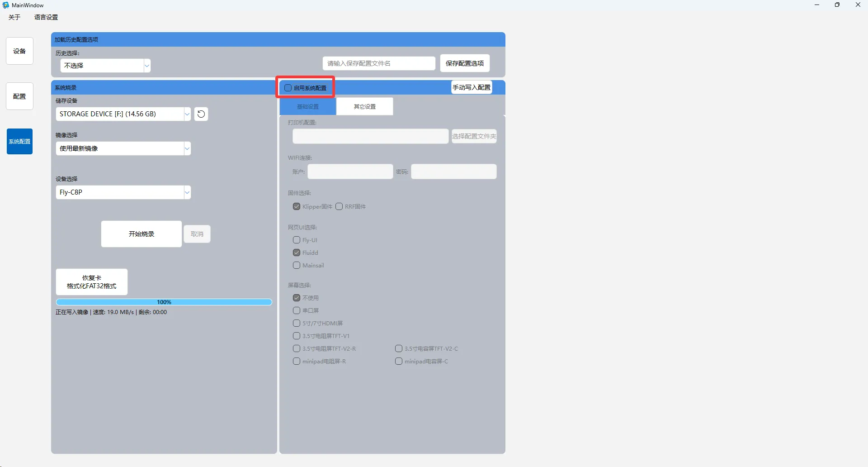The width and height of the screenshot is (868, 467).
Task: Maximize the MainWindow window
Action: (837, 5)
